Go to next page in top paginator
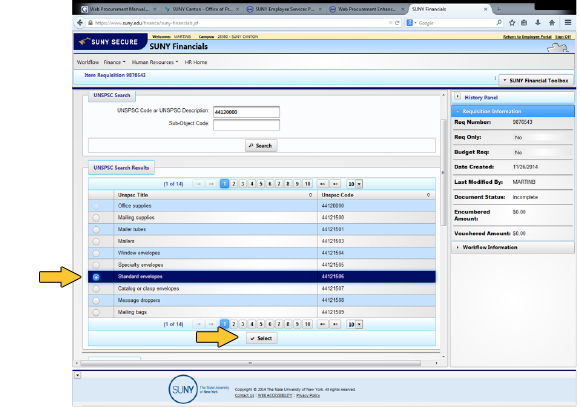580x410 pixels. coord(323,184)
